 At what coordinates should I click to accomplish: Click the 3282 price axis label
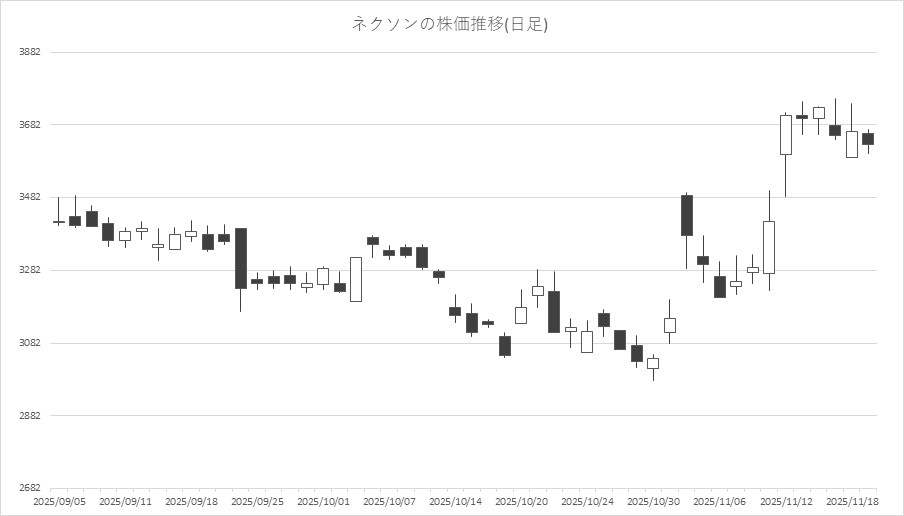pyautogui.click(x=29, y=271)
